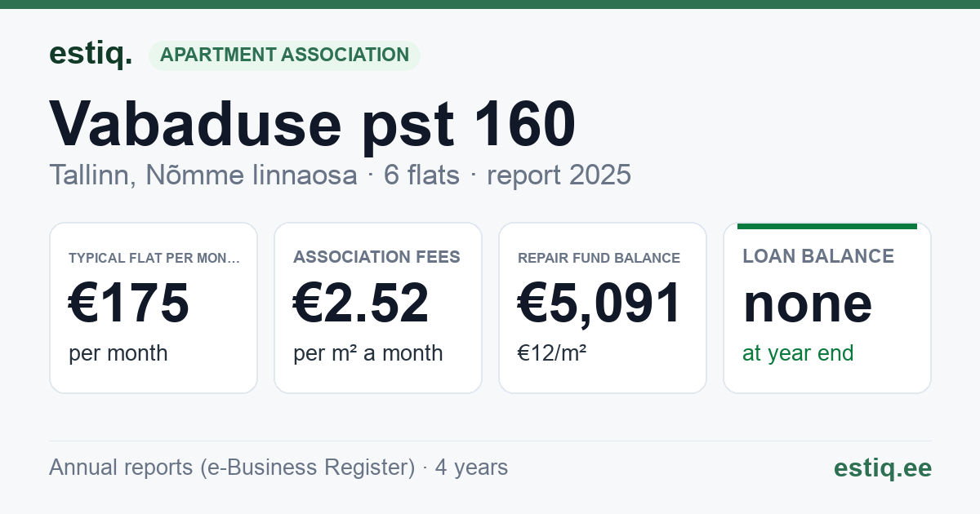Viewport: 980px width, 514px height.
Task: Click the Vabaduse pst 160 heading
Action: click(x=313, y=124)
